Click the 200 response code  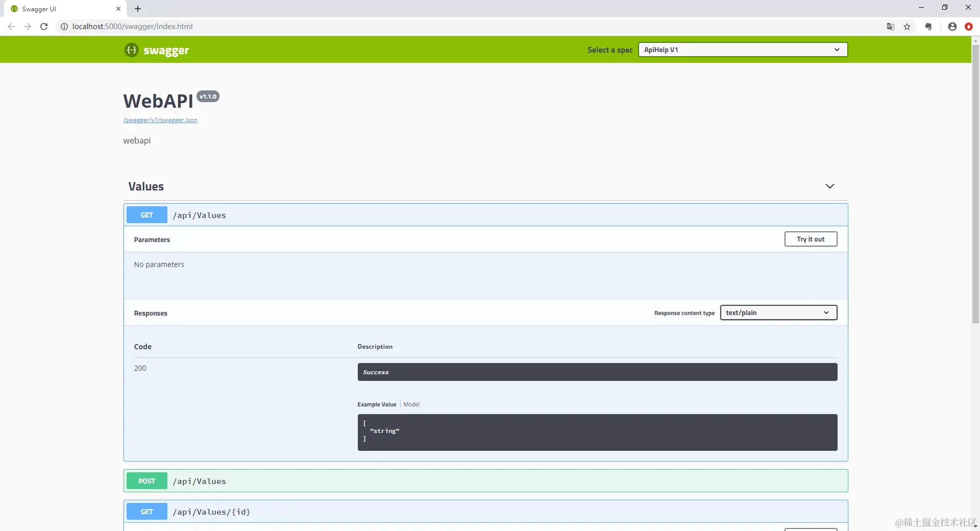(x=140, y=368)
